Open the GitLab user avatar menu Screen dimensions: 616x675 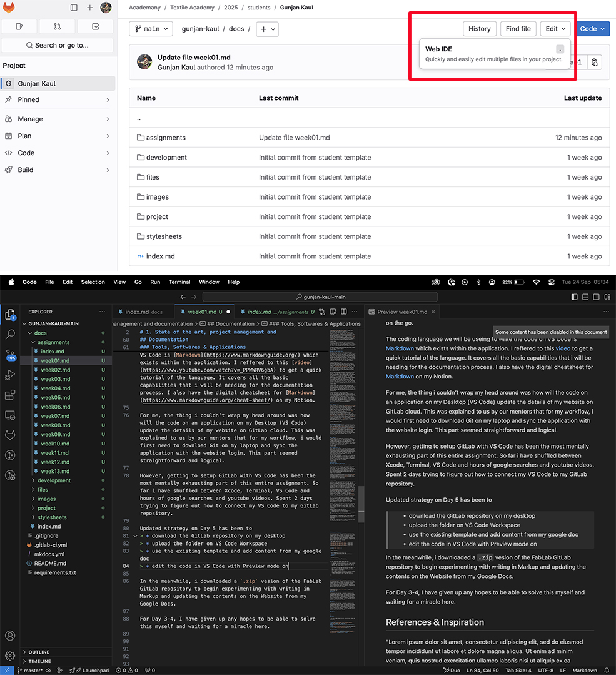[106, 8]
